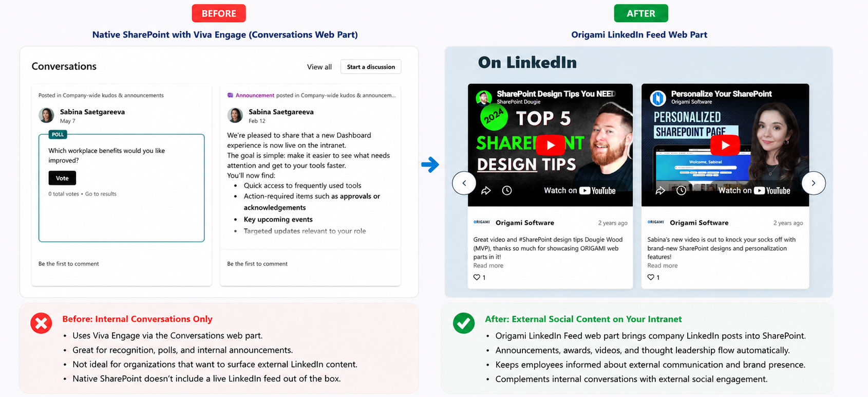Click Origami logo on the Dougie Wood post
Image resolution: width=868 pixels, height=397 pixels.
coord(481,222)
